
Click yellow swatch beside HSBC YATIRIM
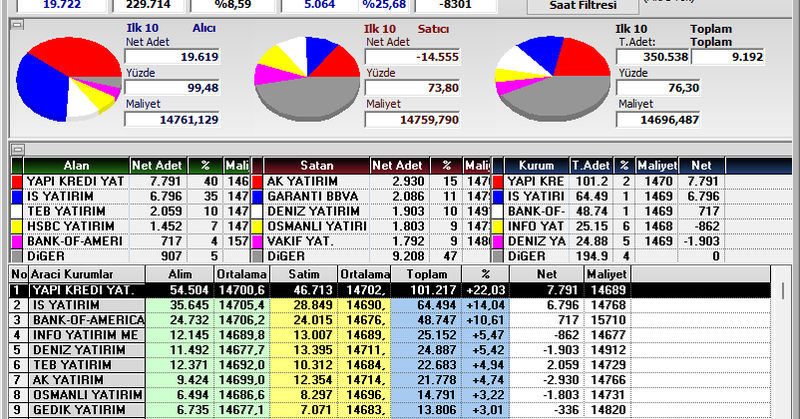point(17,226)
